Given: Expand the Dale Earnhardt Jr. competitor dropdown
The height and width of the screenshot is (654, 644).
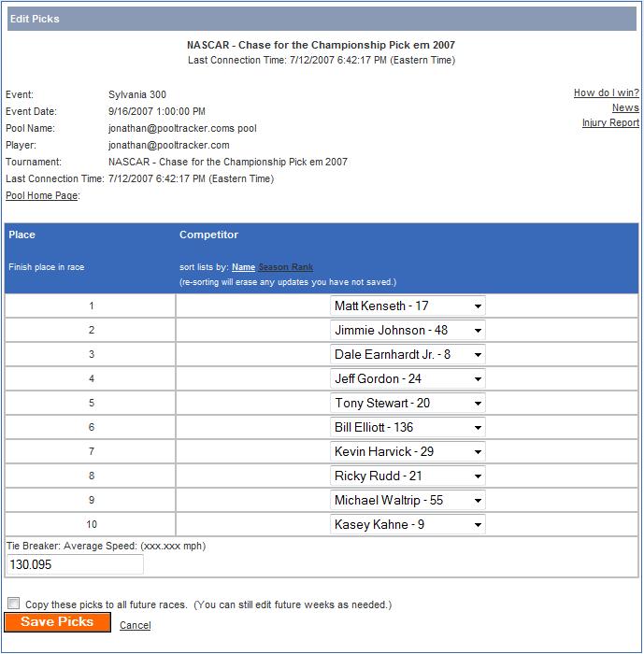Looking at the screenshot, I should 408,354.
